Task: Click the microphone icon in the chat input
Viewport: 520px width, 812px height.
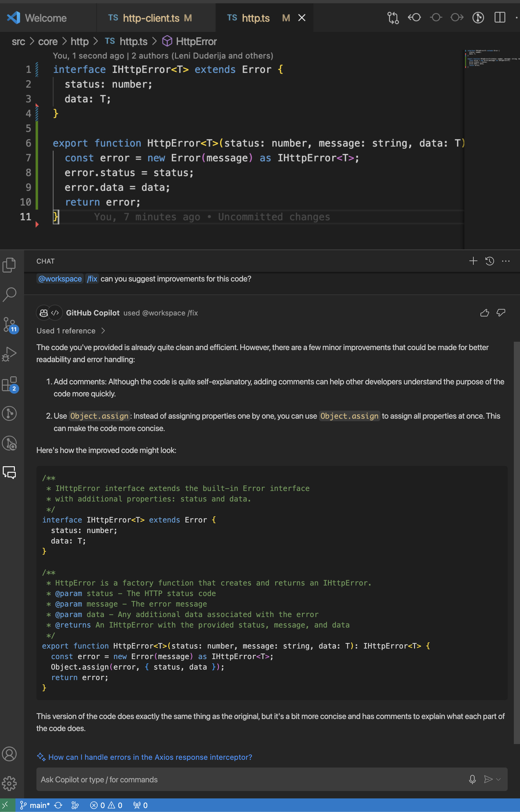Action: (x=472, y=780)
